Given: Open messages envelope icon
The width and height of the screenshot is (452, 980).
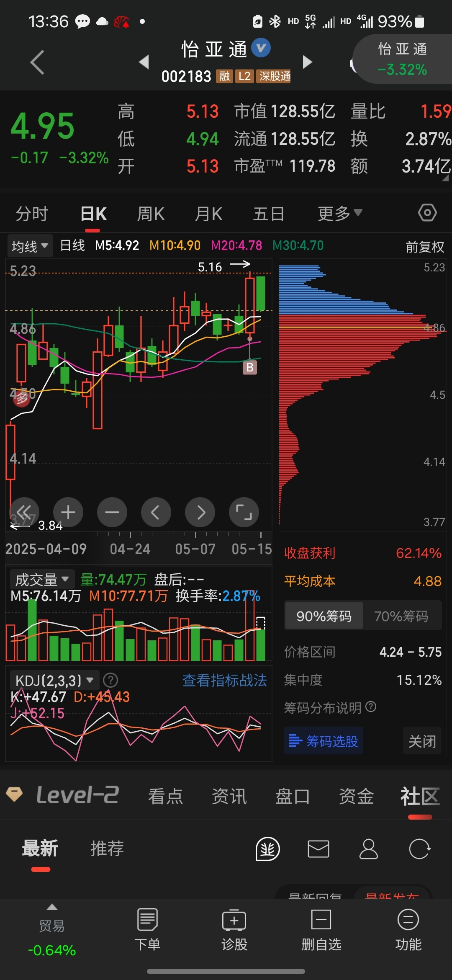Looking at the screenshot, I should click(x=318, y=849).
